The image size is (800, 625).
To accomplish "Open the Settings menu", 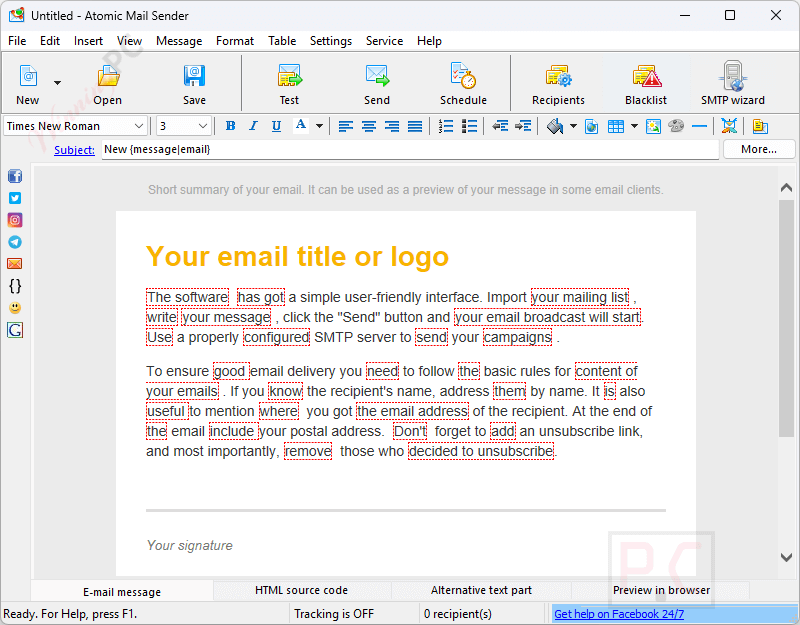I will point(331,41).
